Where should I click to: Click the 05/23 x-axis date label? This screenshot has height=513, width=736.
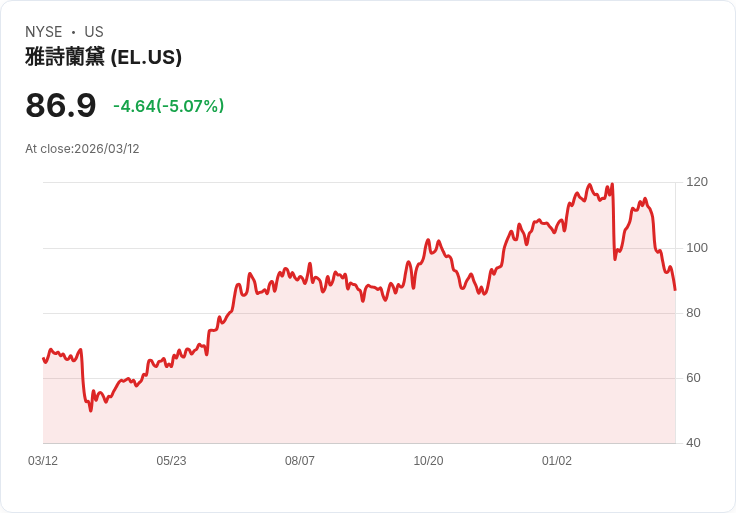(171, 461)
